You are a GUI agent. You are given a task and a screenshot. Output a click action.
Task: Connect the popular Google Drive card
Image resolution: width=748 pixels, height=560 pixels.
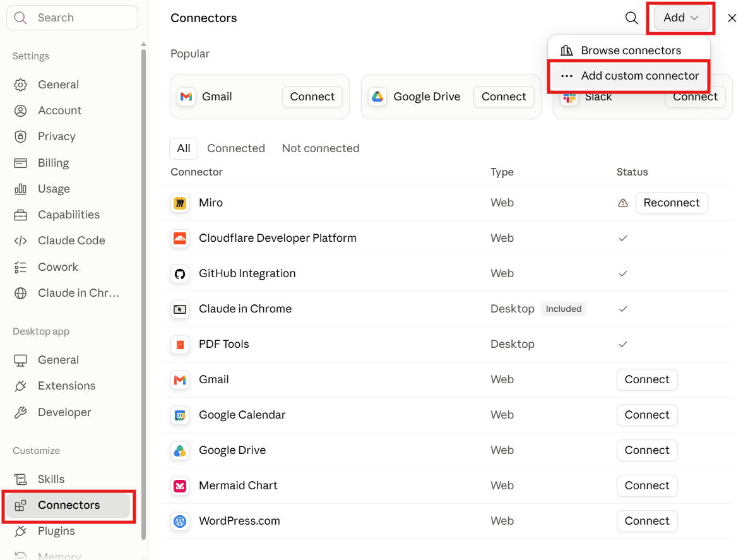[503, 97]
